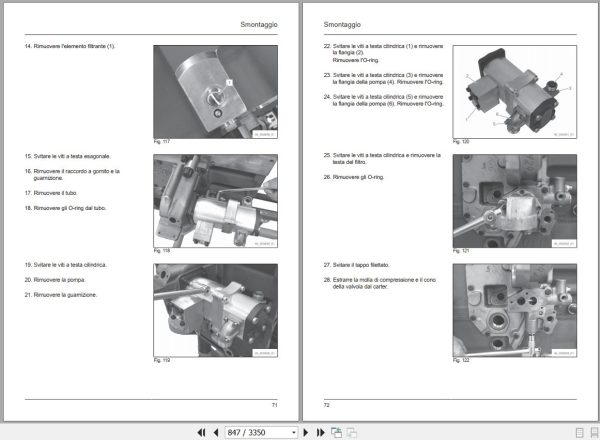
Task: Click step 28 about 'molla di compressione'
Action: click(380, 283)
